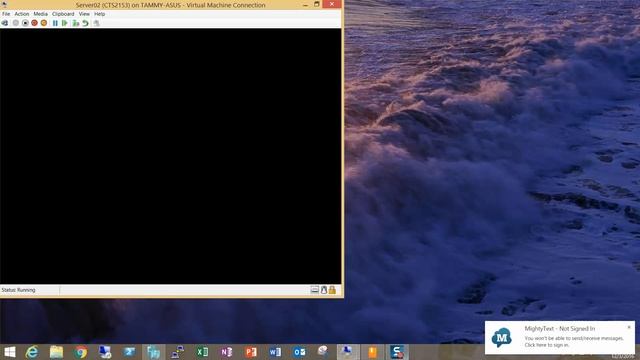Launch Google Chrome from the taskbar
This screenshot has height=360, width=640.
tap(81, 352)
